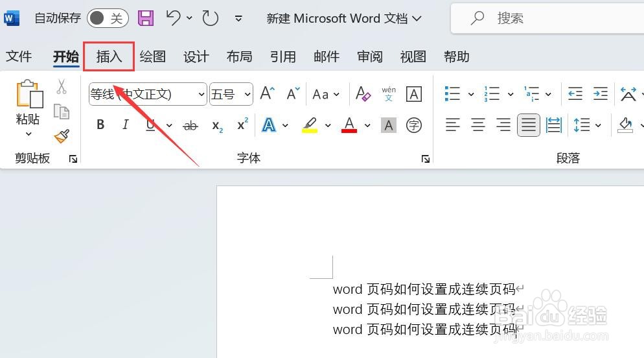
Task: Apply red font color
Action: click(x=349, y=125)
